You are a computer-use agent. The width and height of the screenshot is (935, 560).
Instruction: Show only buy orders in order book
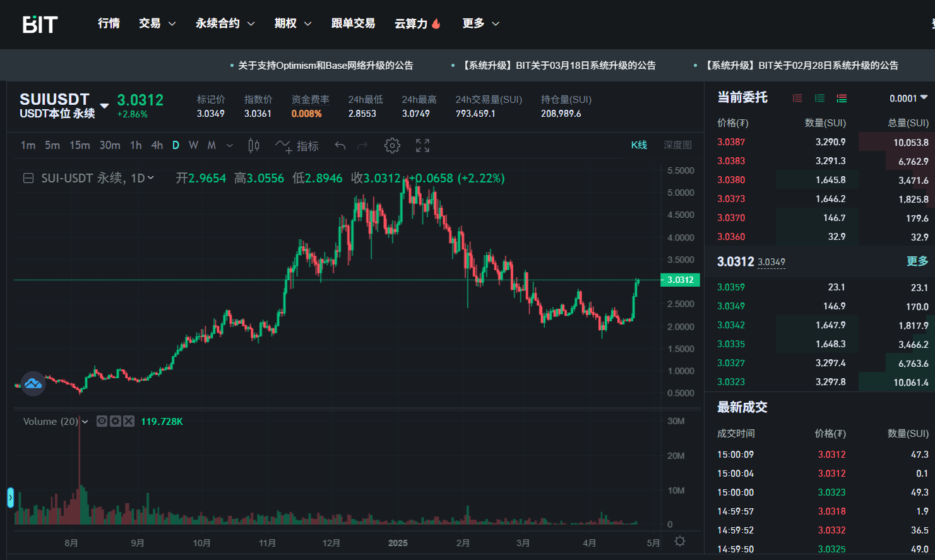point(819,98)
